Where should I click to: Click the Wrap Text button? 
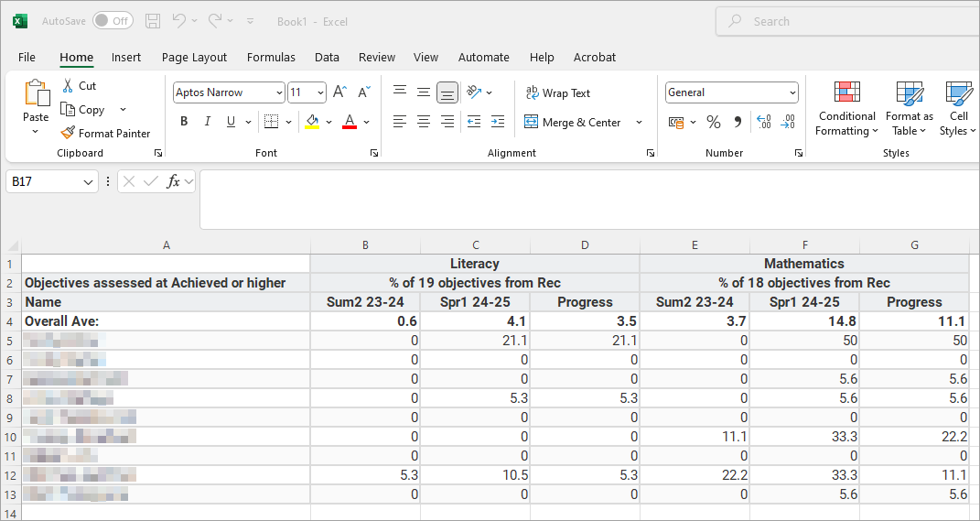tap(557, 92)
